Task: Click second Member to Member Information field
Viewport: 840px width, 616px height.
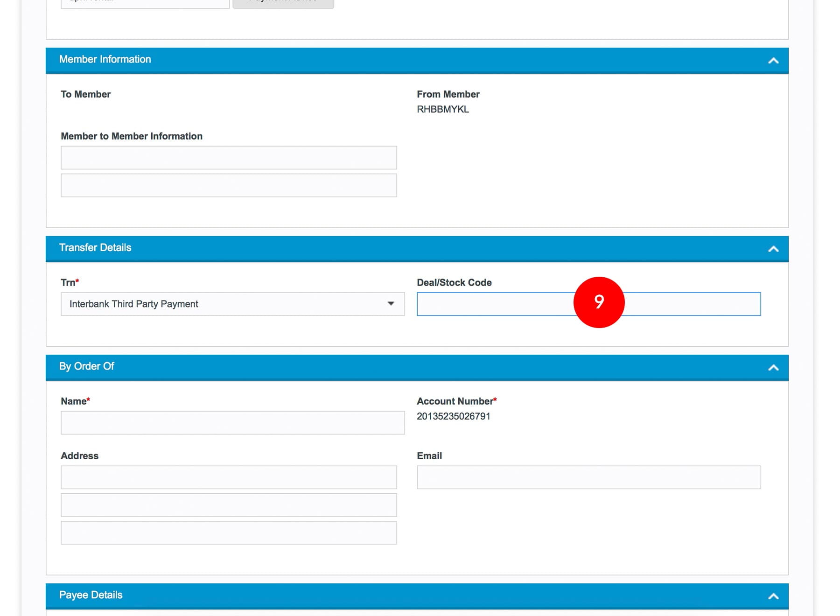Action: (x=229, y=186)
